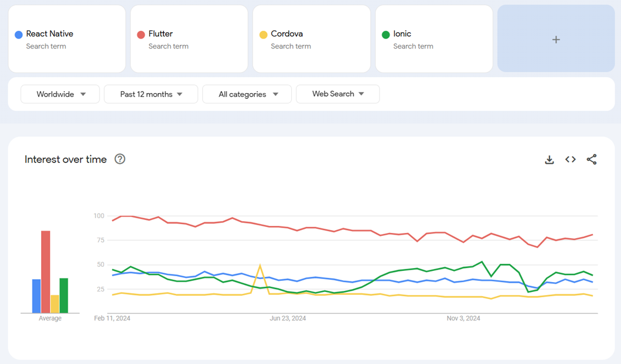The image size is (621, 364).
Task: Share the interest over time chart
Action: [592, 159]
